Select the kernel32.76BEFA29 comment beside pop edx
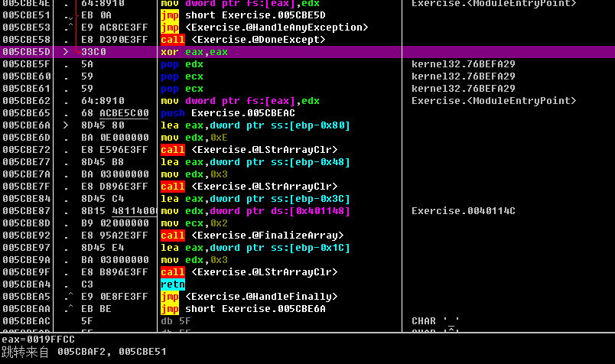The image size is (615, 364). point(464,64)
